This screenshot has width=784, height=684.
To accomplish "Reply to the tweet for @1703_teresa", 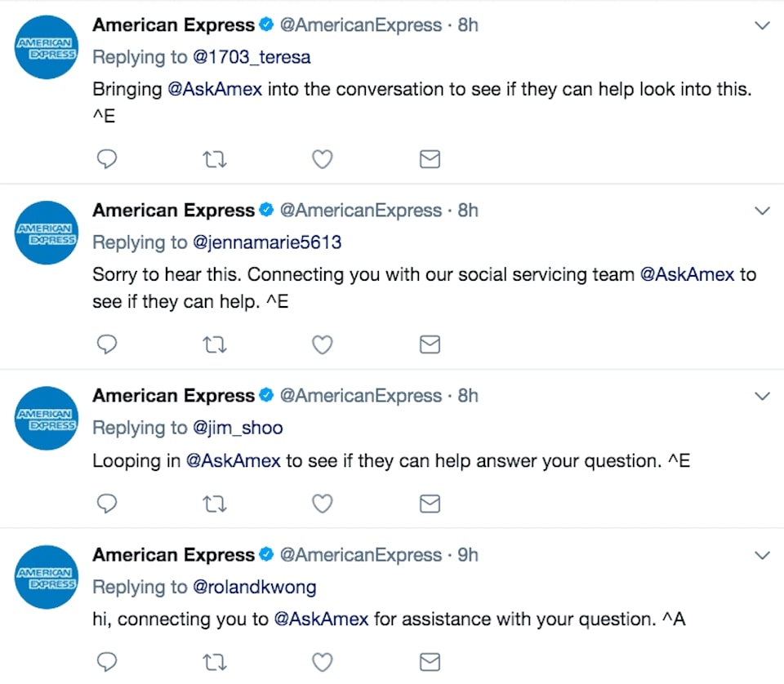I will [x=106, y=159].
